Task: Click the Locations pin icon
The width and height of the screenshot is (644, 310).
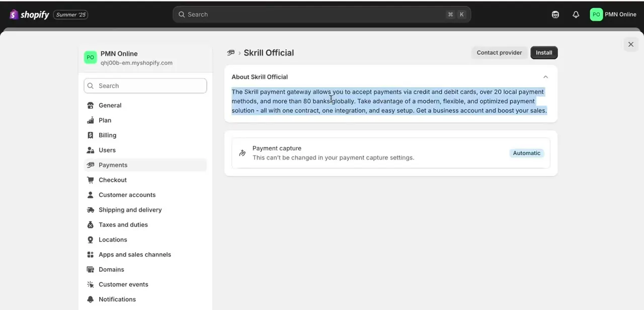Action: point(91,240)
